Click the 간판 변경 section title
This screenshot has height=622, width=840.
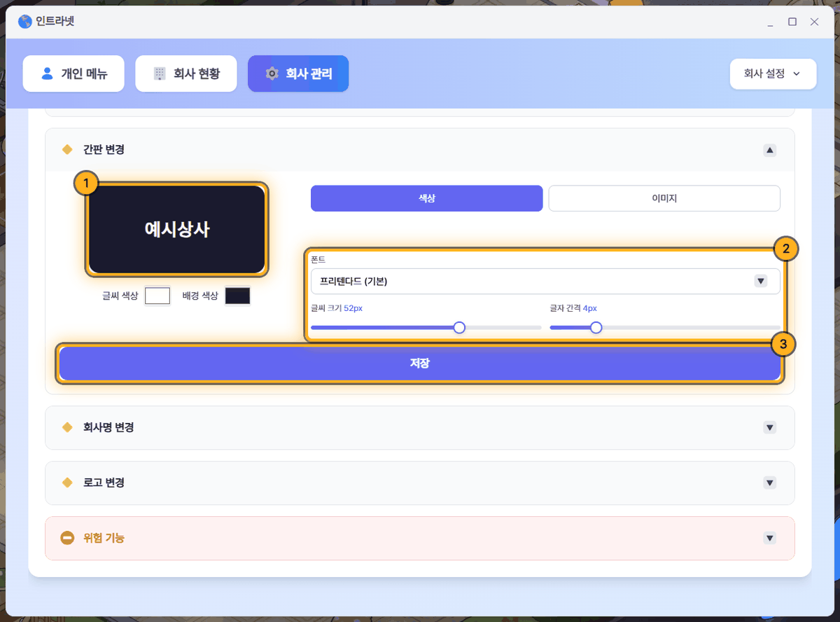click(104, 149)
